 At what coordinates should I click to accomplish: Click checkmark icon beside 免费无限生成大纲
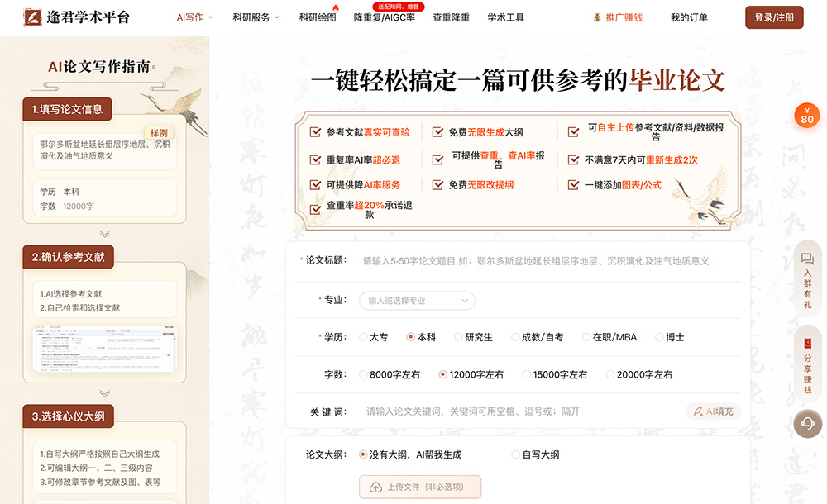click(x=437, y=132)
